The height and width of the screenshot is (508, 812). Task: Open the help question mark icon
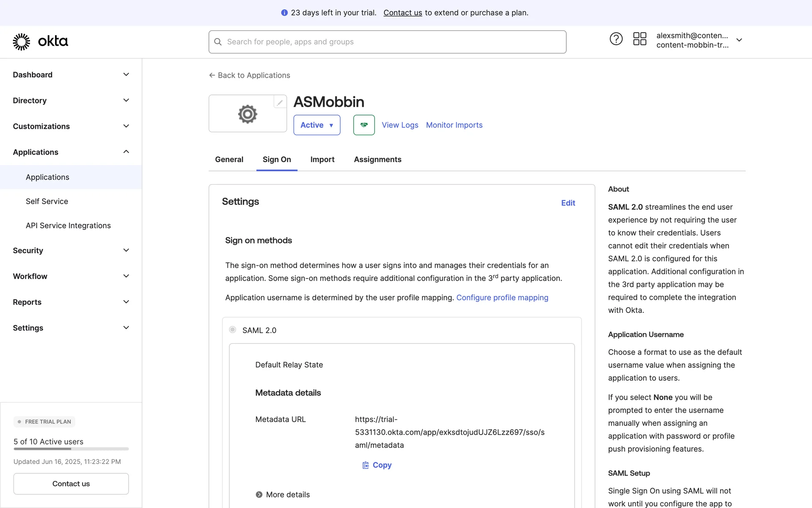[616, 39]
